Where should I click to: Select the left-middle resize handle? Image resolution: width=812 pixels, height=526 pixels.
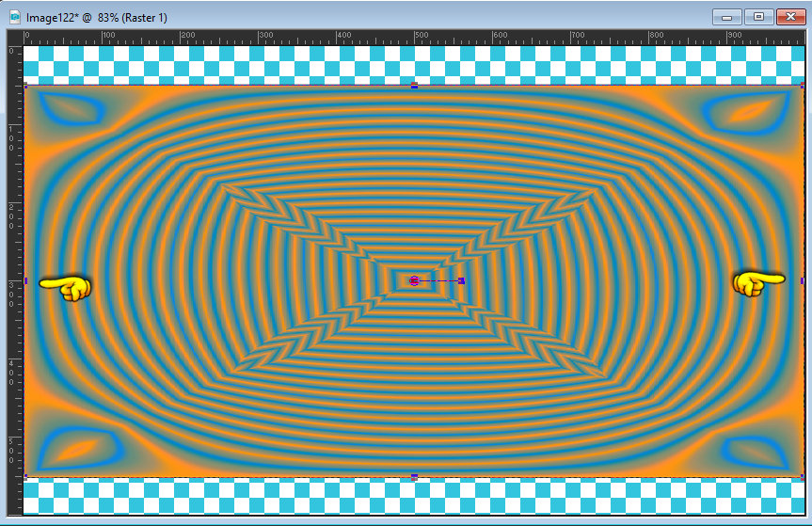(25, 280)
